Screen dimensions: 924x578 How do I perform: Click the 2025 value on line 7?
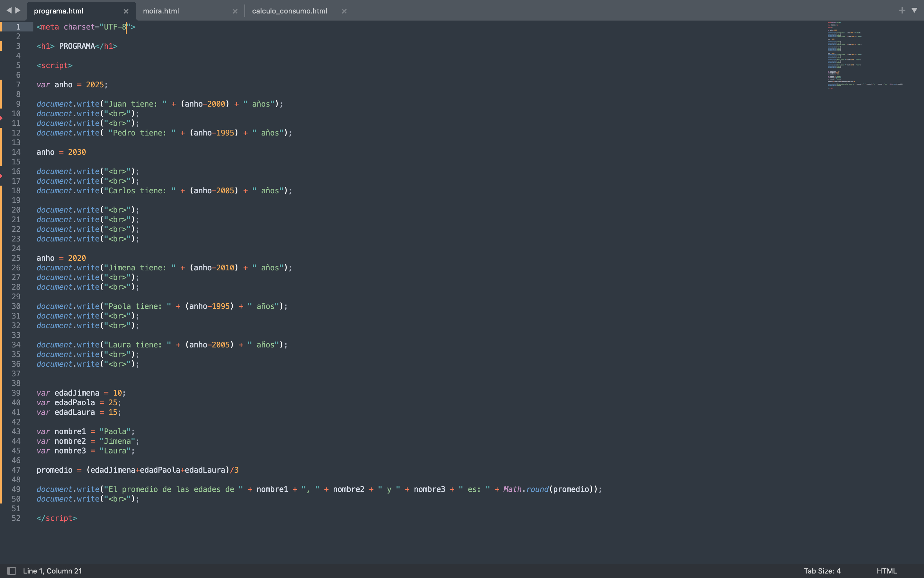click(95, 84)
